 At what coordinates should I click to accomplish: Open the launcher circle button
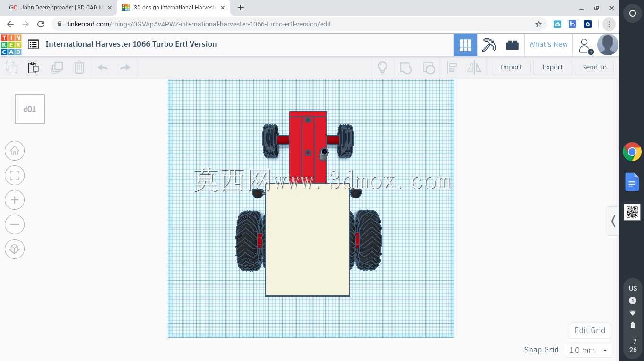pos(633,14)
